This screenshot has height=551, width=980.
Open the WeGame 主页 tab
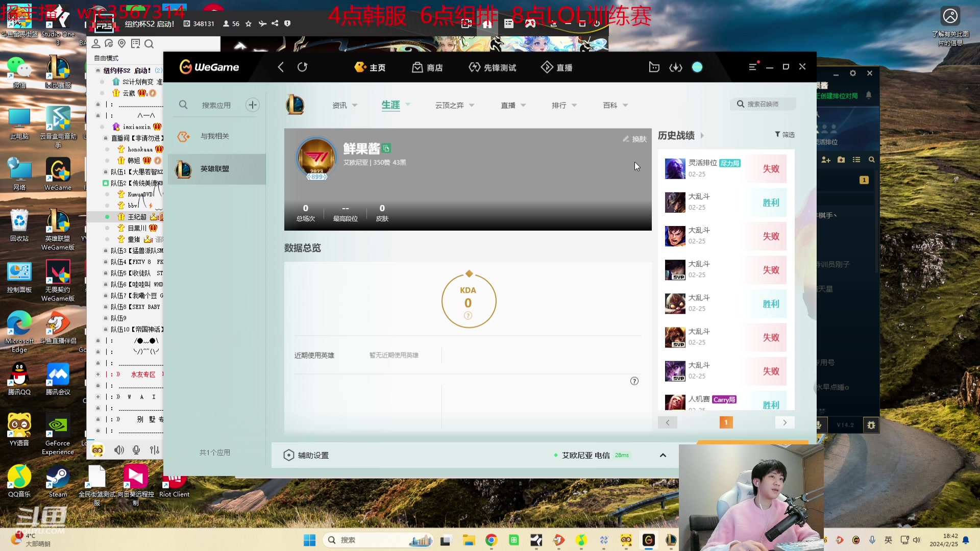[x=370, y=67]
